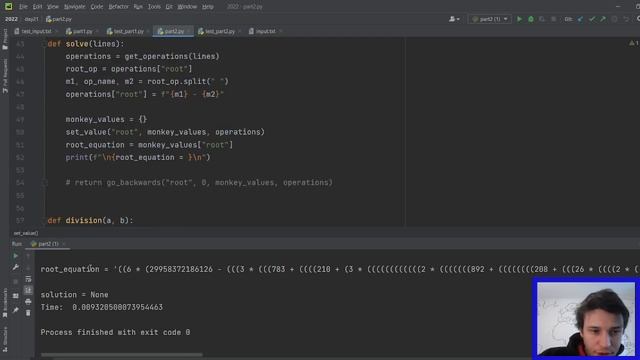Open the File menu
Viewport: 640px width, 360px height.
pyautogui.click(x=23, y=7)
